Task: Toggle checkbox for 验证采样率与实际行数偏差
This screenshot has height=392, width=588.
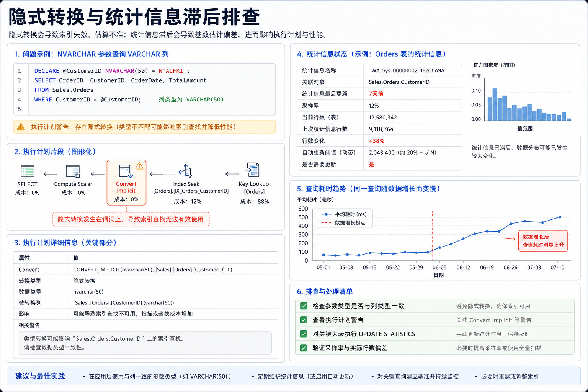Action: pos(304,348)
